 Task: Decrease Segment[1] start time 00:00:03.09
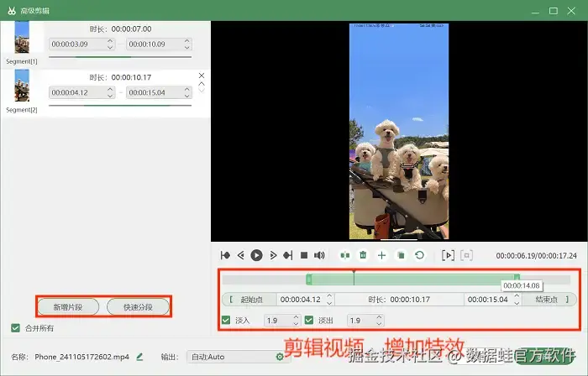(110, 47)
